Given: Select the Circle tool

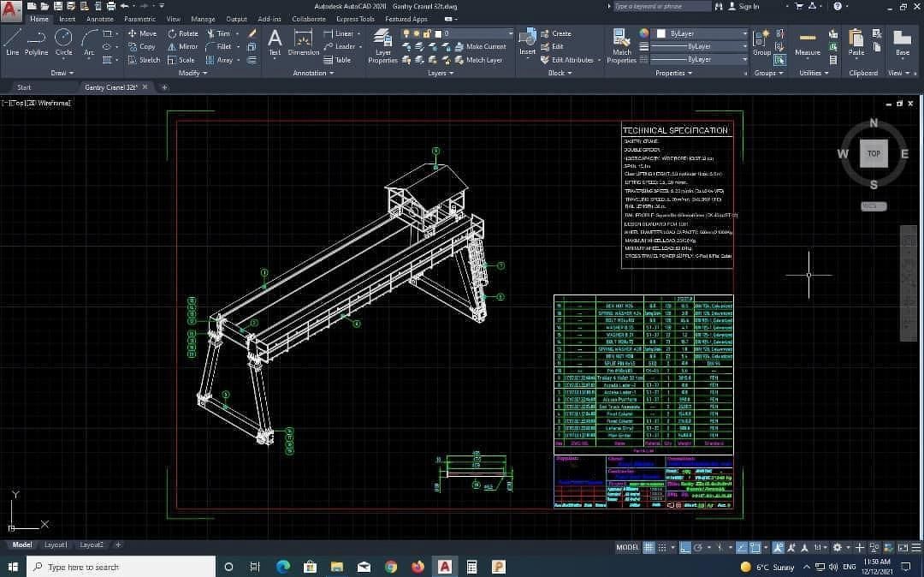Looking at the screenshot, I should click(x=63, y=43).
